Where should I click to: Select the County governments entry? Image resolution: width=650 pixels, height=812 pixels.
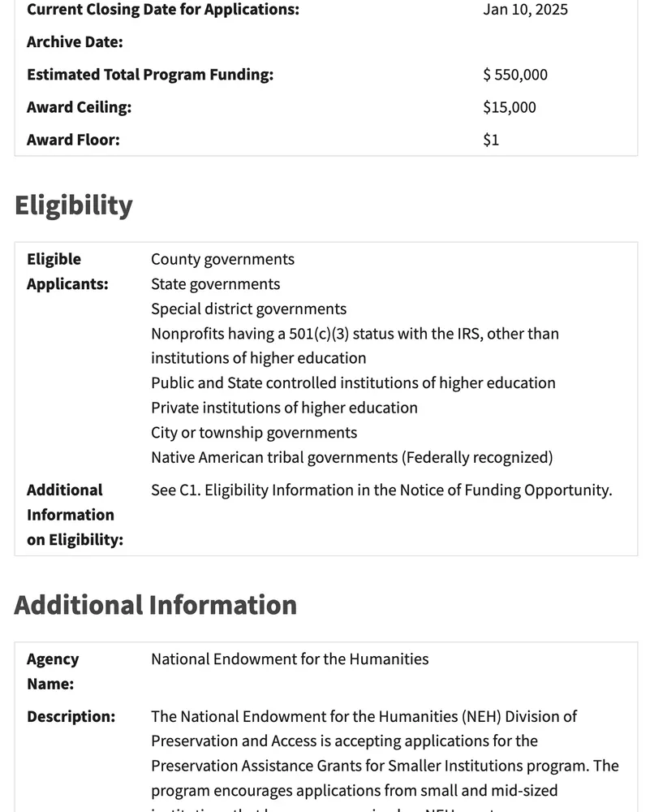(222, 259)
